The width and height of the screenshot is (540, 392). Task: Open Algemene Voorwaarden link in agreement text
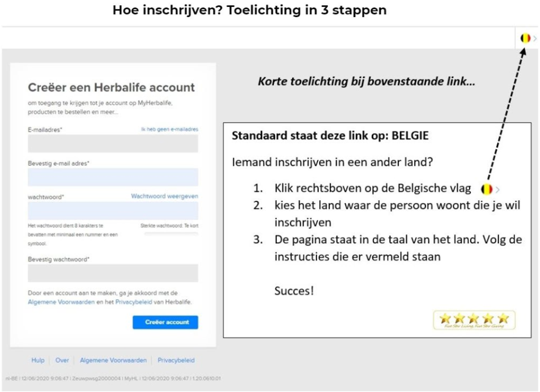tap(61, 302)
